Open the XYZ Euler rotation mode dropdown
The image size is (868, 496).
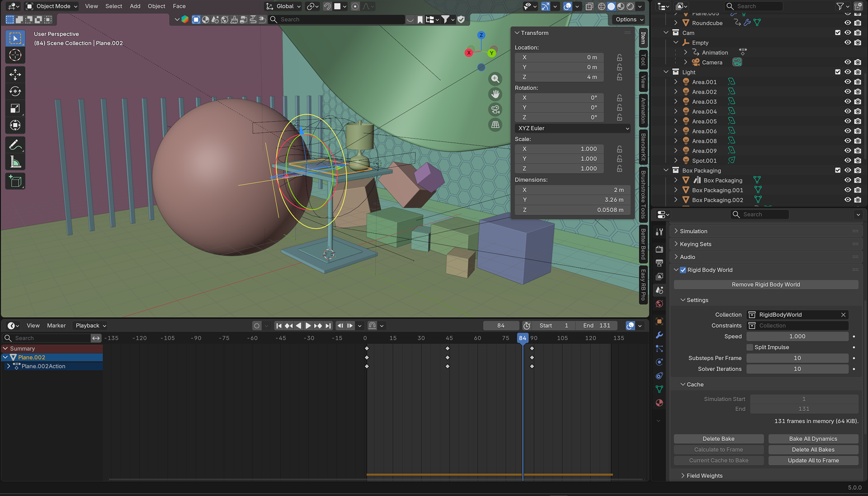point(572,128)
